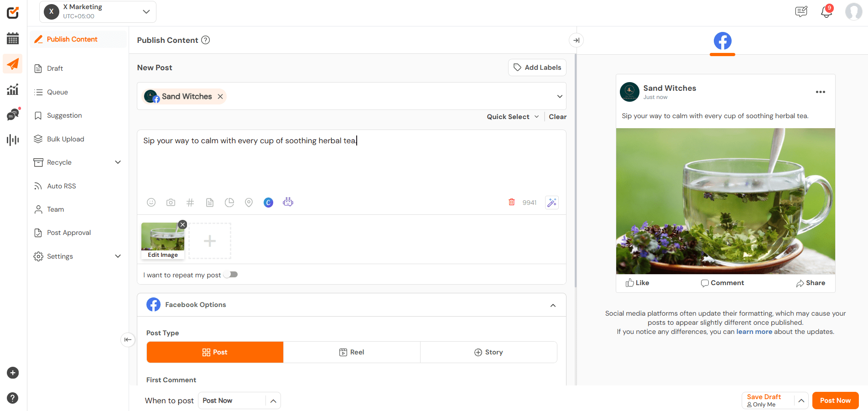This screenshot has width=868, height=411.
Task: Click the trash icon to delete caption
Action: pyautogui.click(x=511, y=202)
